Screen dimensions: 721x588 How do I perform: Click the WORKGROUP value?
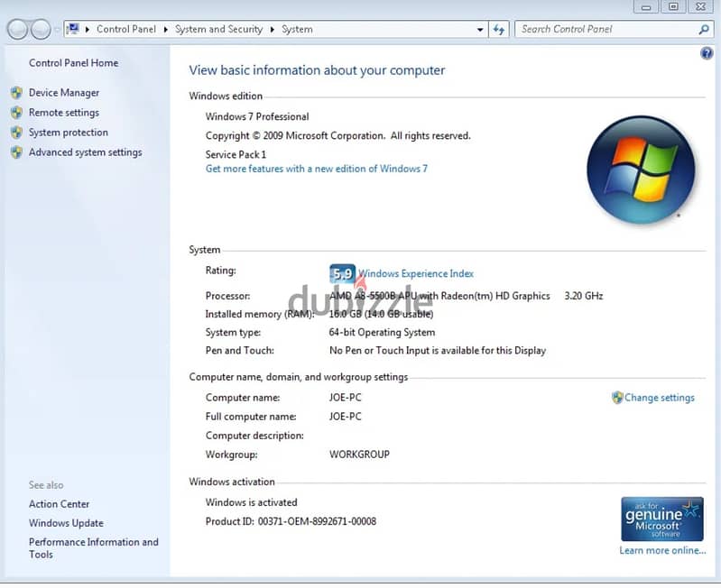359,455
